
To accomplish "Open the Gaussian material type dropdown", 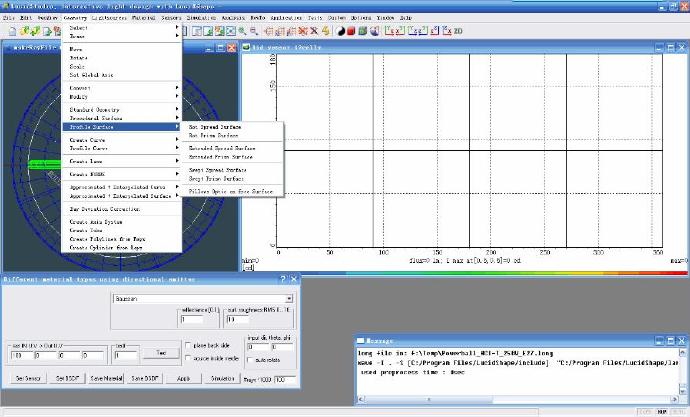I will point(288,298).
